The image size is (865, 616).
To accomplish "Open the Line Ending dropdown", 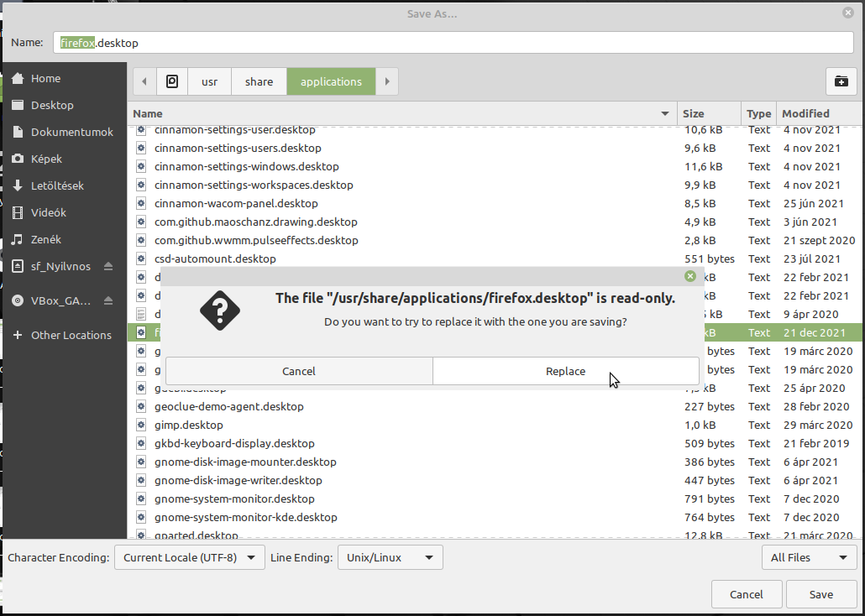I will [x=390, y=557].
